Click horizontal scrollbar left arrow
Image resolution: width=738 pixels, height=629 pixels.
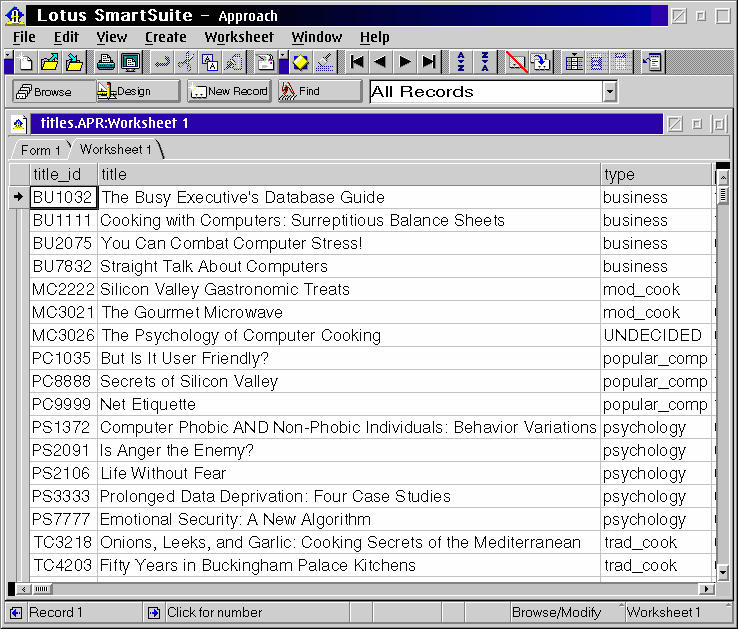point(24,589)
